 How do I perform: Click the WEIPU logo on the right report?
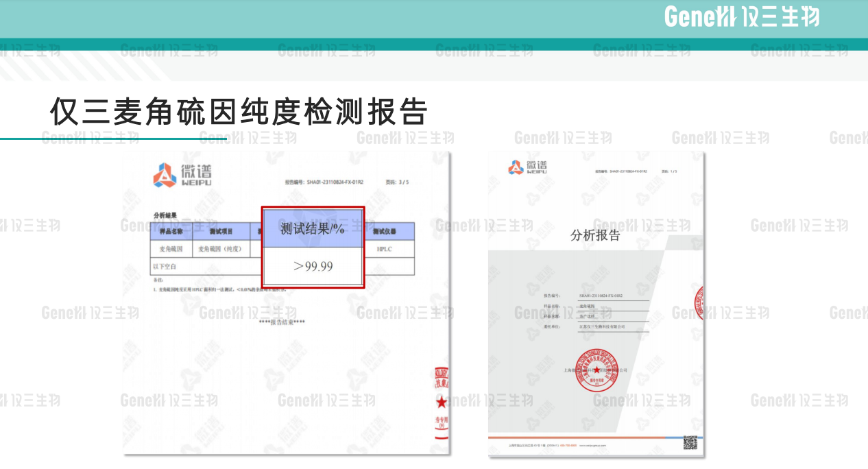coord(527,167)
